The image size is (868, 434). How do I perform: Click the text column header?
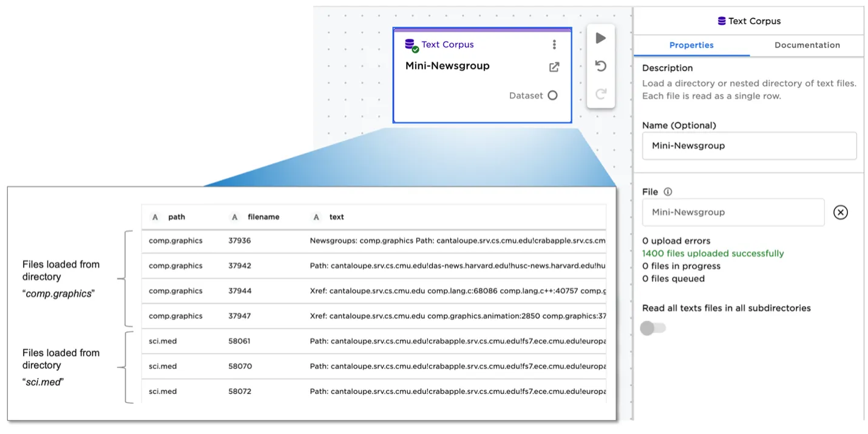(336, 217)
